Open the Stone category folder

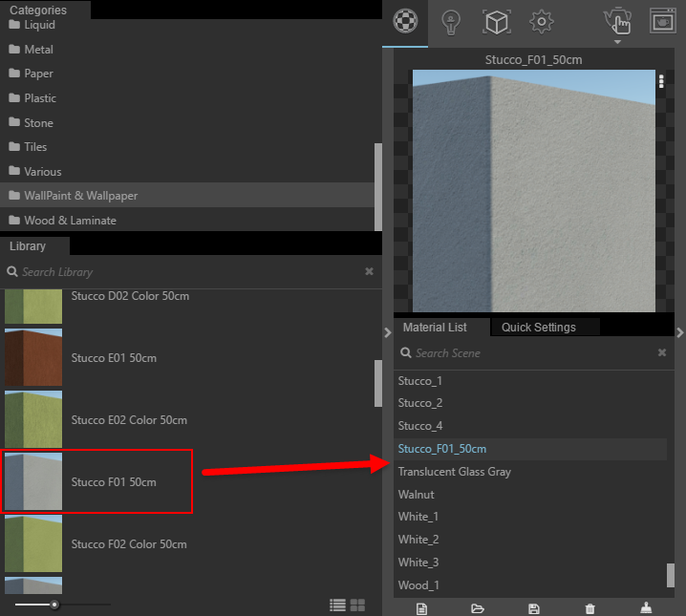[x=187, y=123]
